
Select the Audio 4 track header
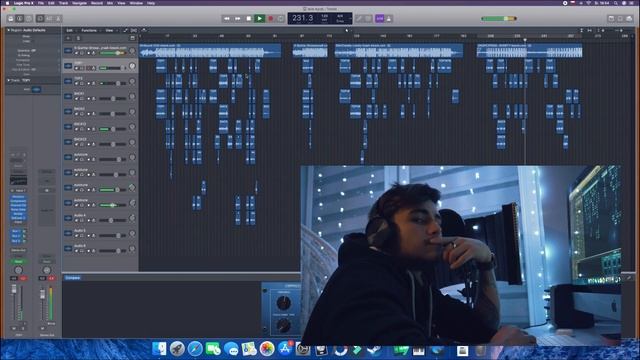(100, 218)
